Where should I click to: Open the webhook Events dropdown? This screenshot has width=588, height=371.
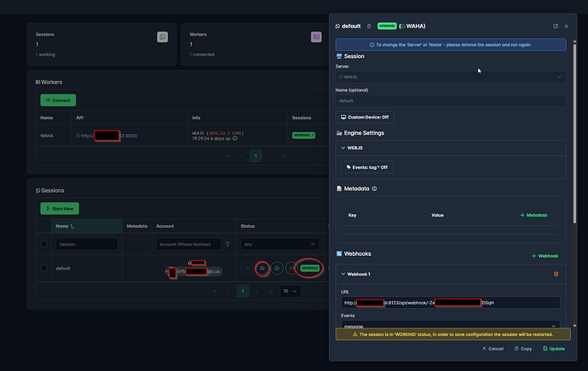click(451, 325)
